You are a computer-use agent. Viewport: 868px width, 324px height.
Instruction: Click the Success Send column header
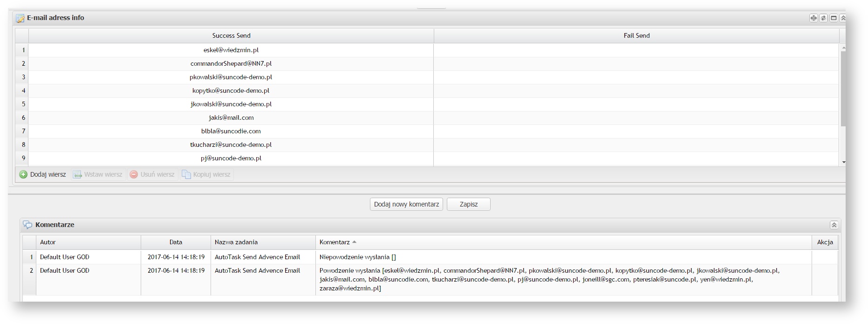[x=231, y=35]
